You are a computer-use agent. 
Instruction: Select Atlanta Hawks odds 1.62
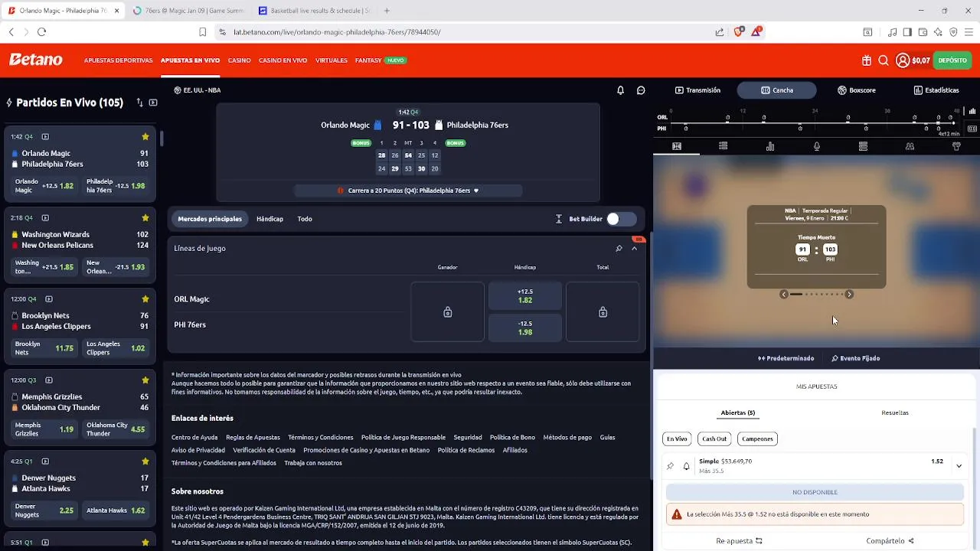coord(116,510)
